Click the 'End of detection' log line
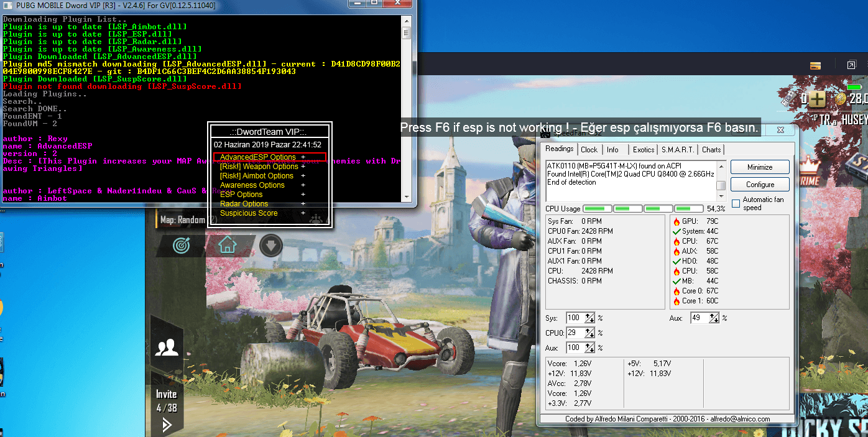Viewport: 868px width, 437px height. click(571, 182)
